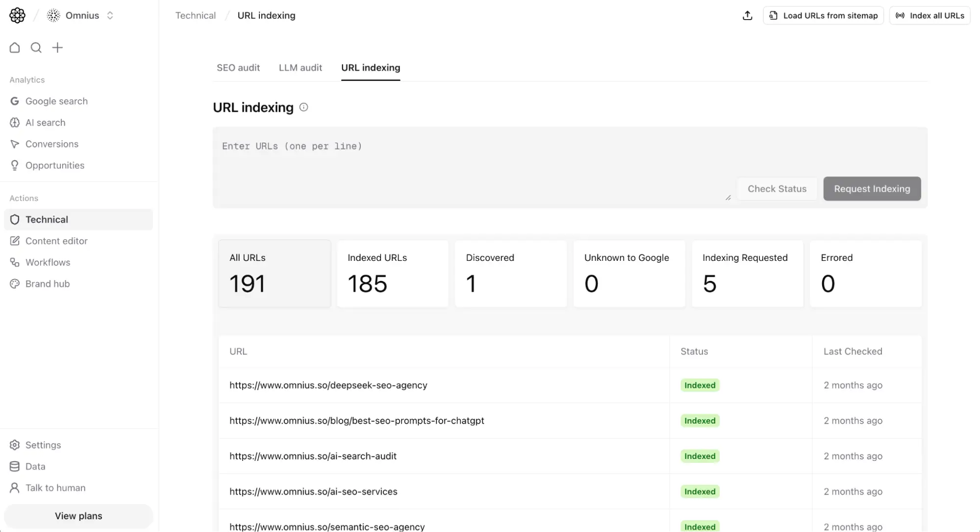Image resolution: width=980 pixels, height=532 pixels.
Task: View Conversions analytics
Action: click(x=52, y=144)
